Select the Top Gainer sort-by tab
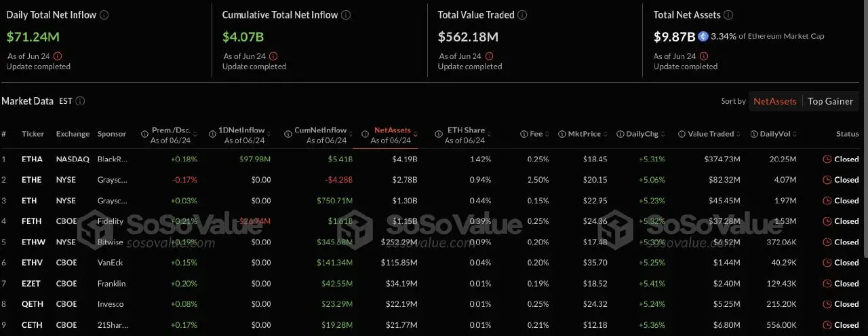This screenshot has width=868, height=336. [x=830, y=101]
